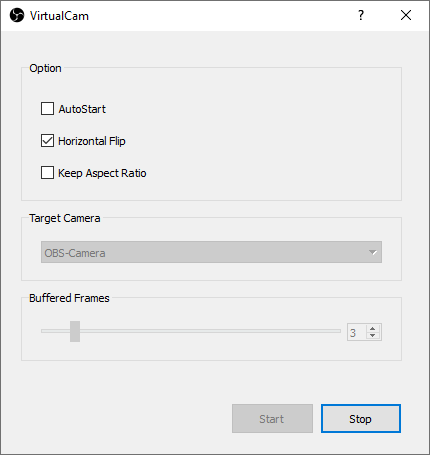The width and height of the screenshot is (430, 455).
Task: Increase buffered frames with the up arrow
Action: [x=373, y=329]
